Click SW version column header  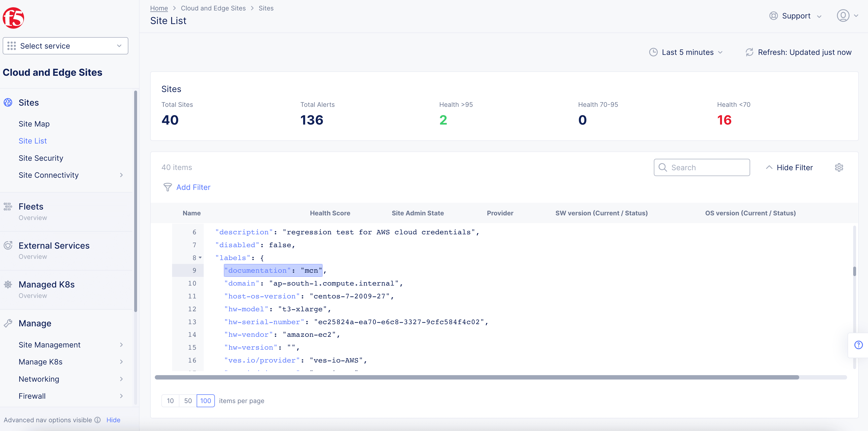601,213
